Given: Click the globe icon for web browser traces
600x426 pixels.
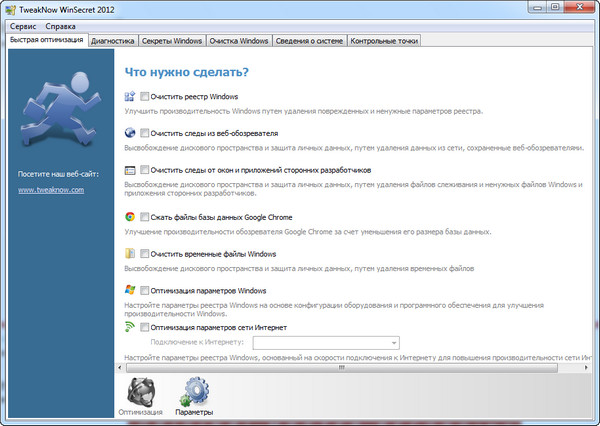Looking at the screenshot, I should tap(130, 133).
